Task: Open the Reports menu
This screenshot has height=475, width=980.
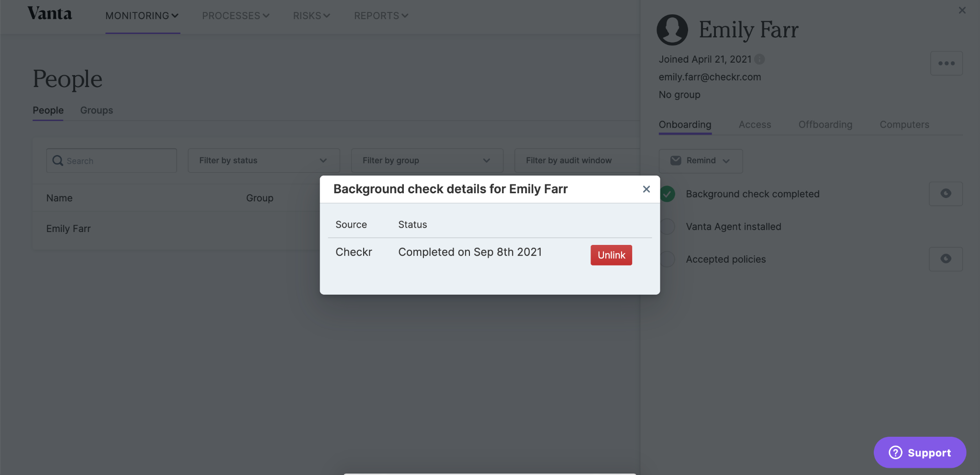Action: [381, 16]
